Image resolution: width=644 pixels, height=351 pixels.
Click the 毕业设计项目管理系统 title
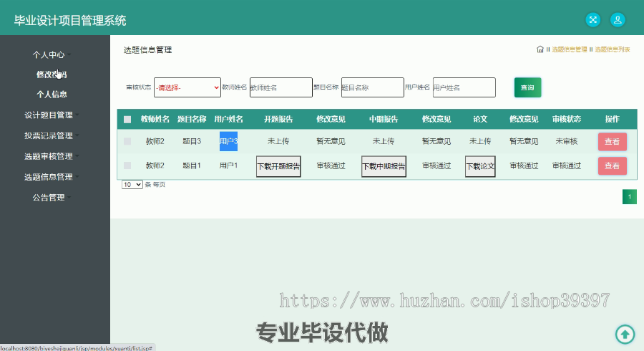tap(70, 21)
